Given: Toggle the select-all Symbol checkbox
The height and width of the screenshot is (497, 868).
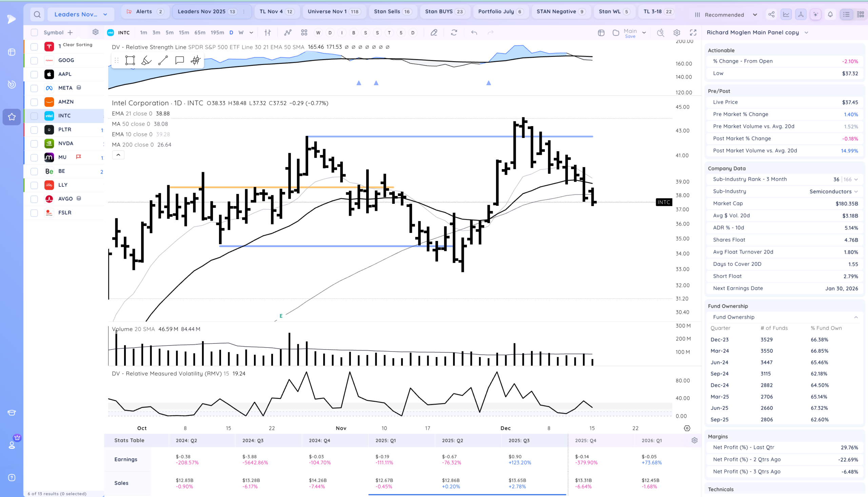Looking at the screenshot, I should click(x=34, y=33).
